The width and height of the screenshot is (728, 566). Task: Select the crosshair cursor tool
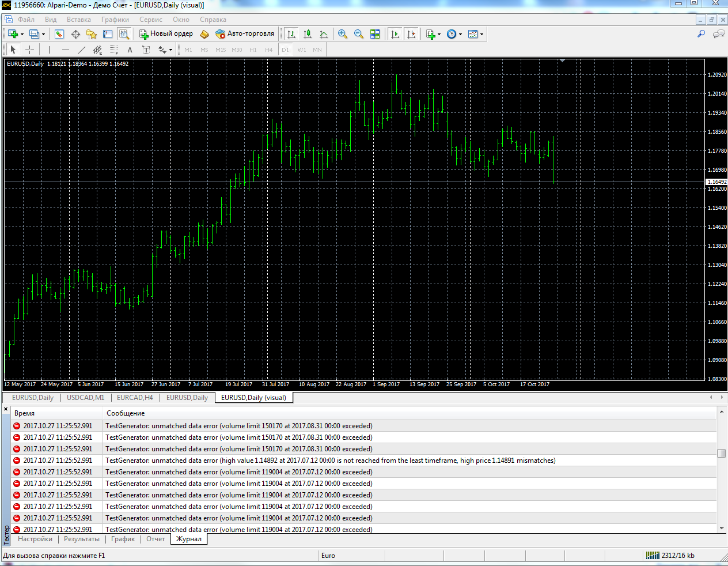(29, 50)
